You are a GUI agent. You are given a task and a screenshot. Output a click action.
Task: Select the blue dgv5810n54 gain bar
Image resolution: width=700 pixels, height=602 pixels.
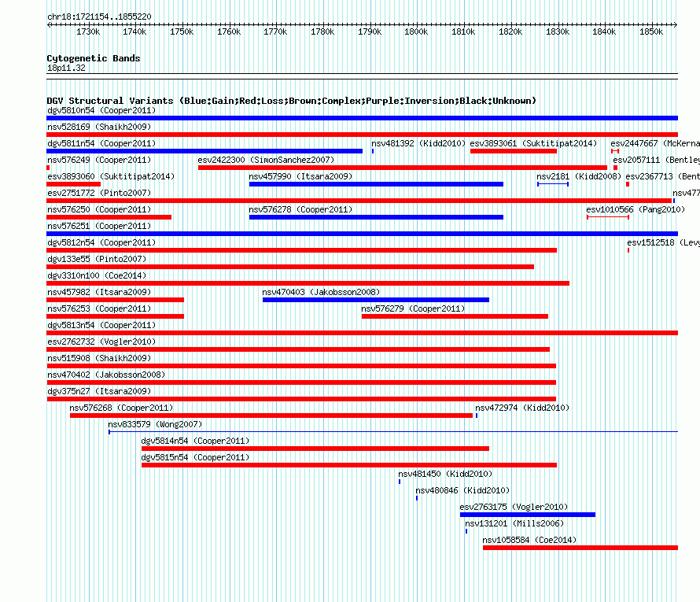point(362,118)
